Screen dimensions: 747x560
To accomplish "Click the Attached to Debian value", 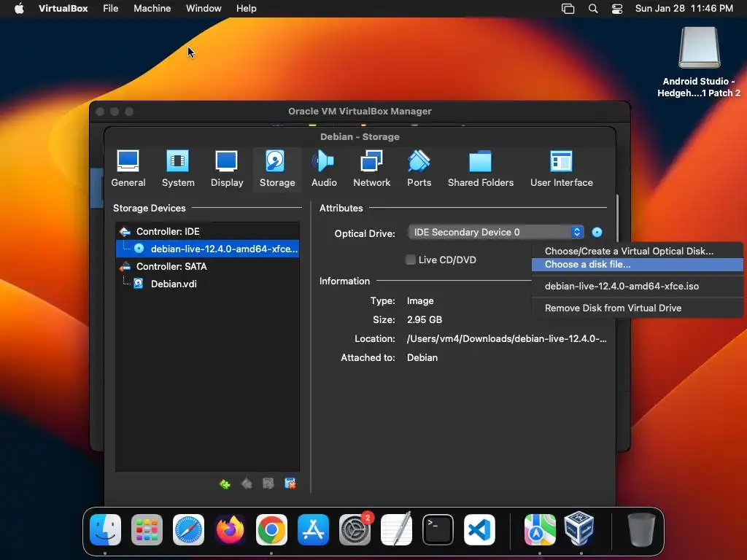I will (x=422, y=357).
